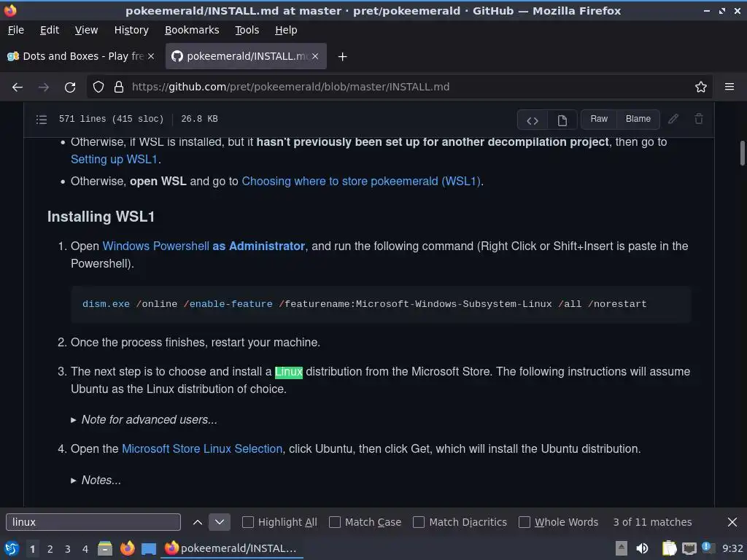Open the LXQt application menu icon
The image size is (747, 560).
tap(12, 548)
